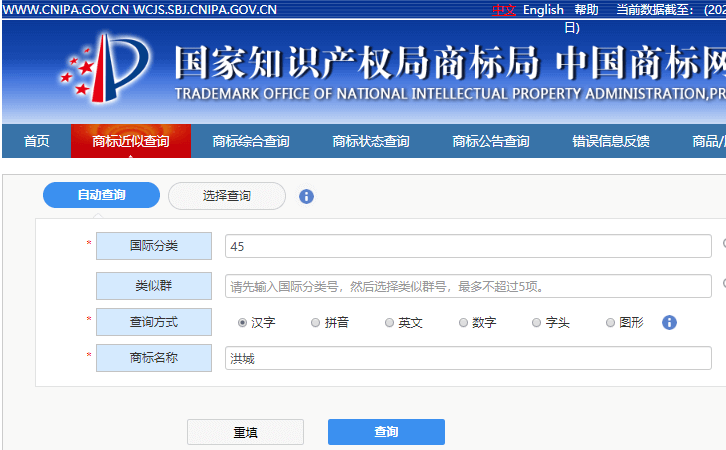Select 拼音 query method radio
This screenshot has width=726, height=450.
(x=315, y=323)
